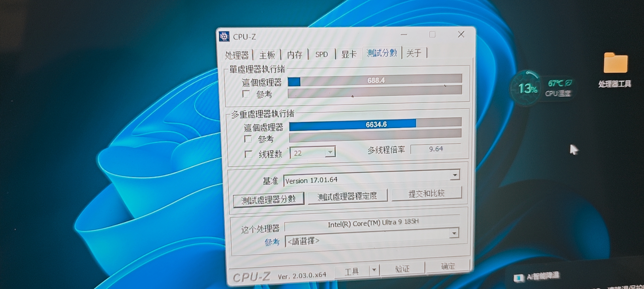644x289 pixels.
Task: Open the 处理器工具 desktop folder
Action: point(615,63)
